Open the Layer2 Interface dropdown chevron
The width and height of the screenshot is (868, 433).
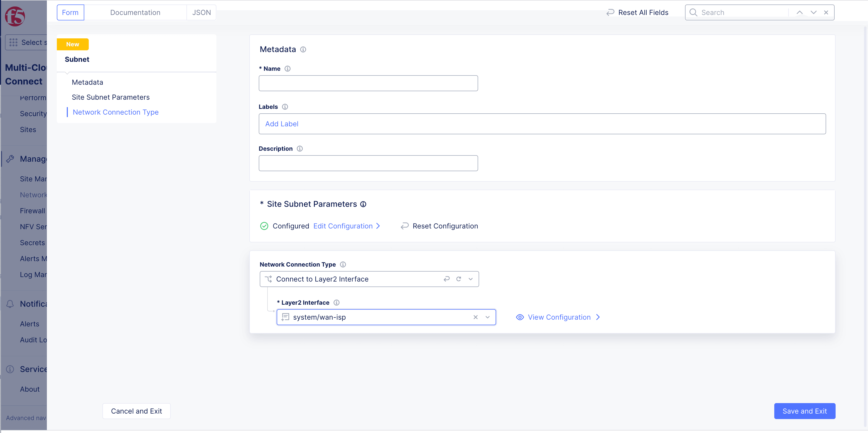pos(488,317)
